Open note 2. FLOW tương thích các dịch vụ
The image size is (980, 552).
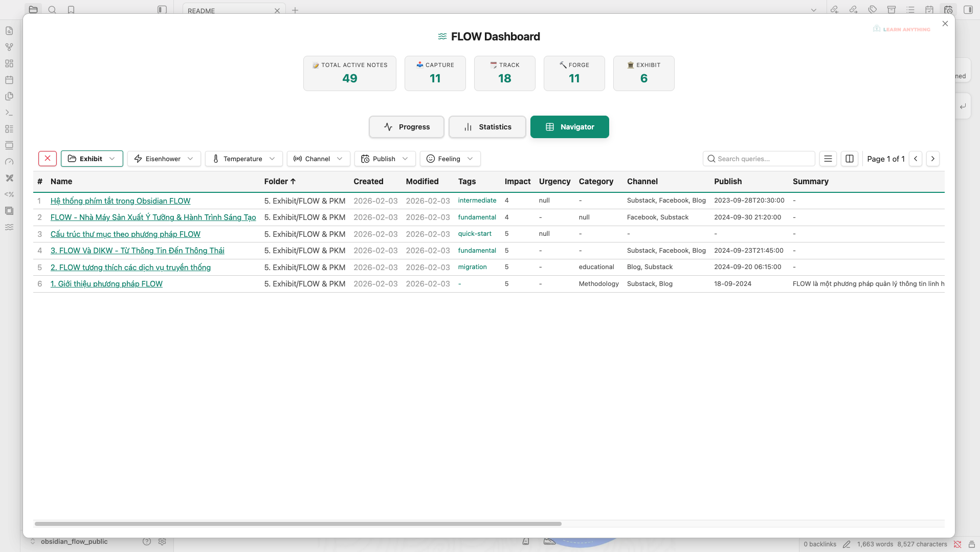click(x=130, y=267)
